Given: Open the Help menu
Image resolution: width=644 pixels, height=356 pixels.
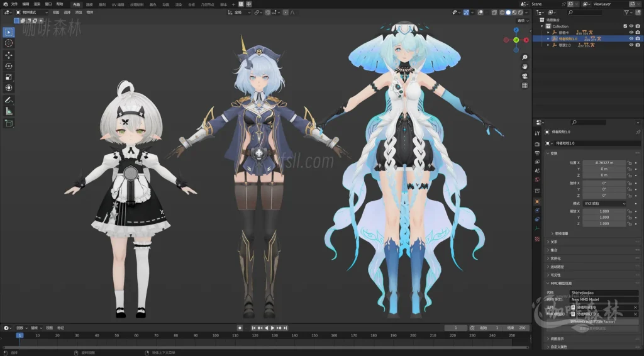Looking at the screenshot, I should coord(60,4).
